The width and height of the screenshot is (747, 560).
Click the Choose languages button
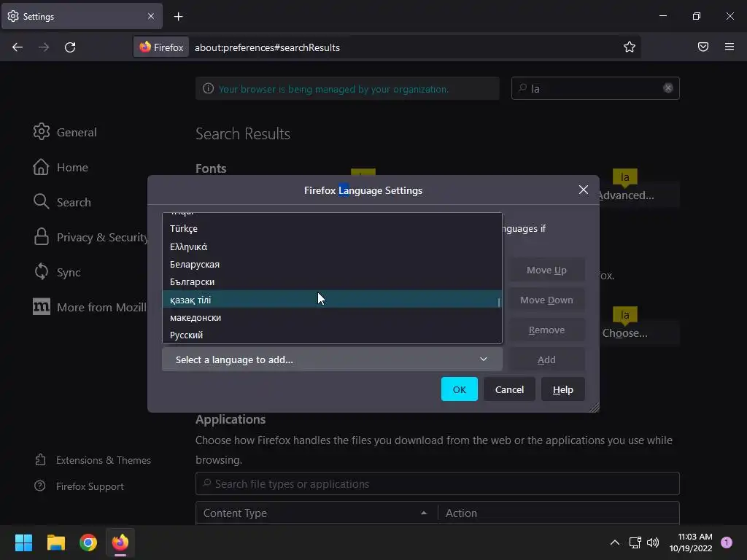click(638, 332)
